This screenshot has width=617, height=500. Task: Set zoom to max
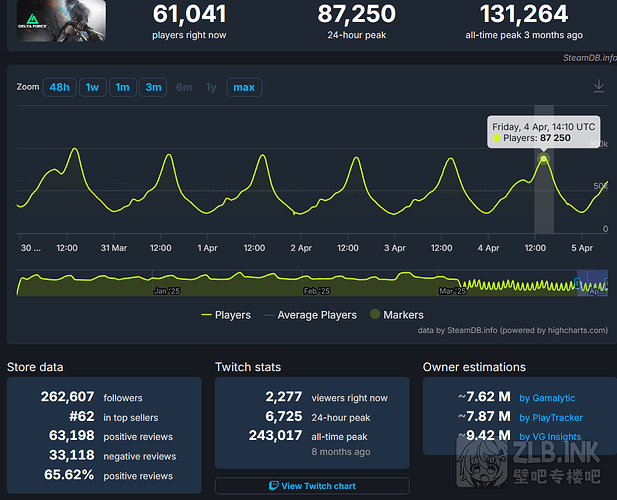(x=244, y=87)
